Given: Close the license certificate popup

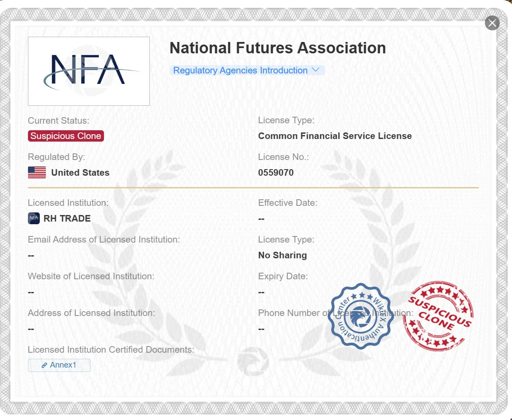Looking at the screenshot, I should pyautogui.click(x=492, y=23).
